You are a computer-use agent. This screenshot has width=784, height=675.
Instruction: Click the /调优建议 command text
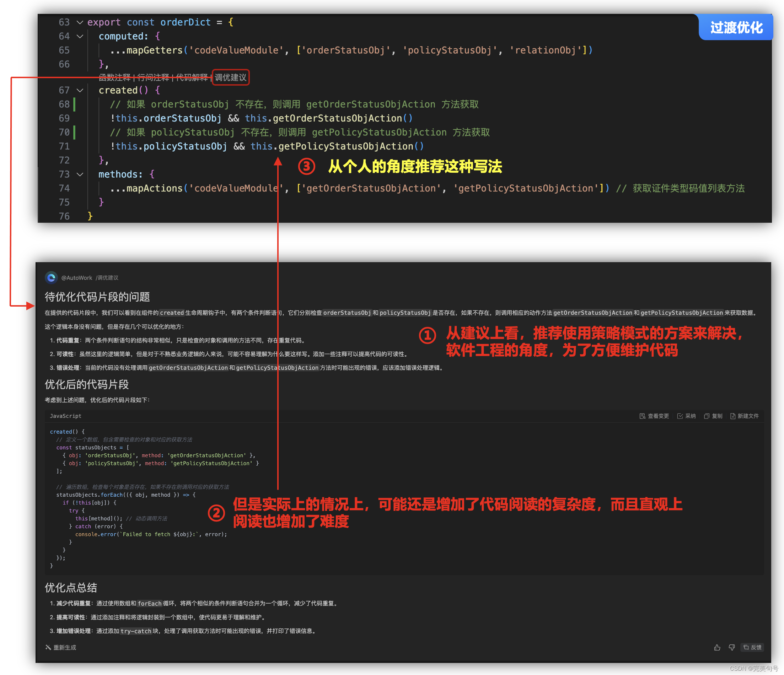tap(107, 277)
